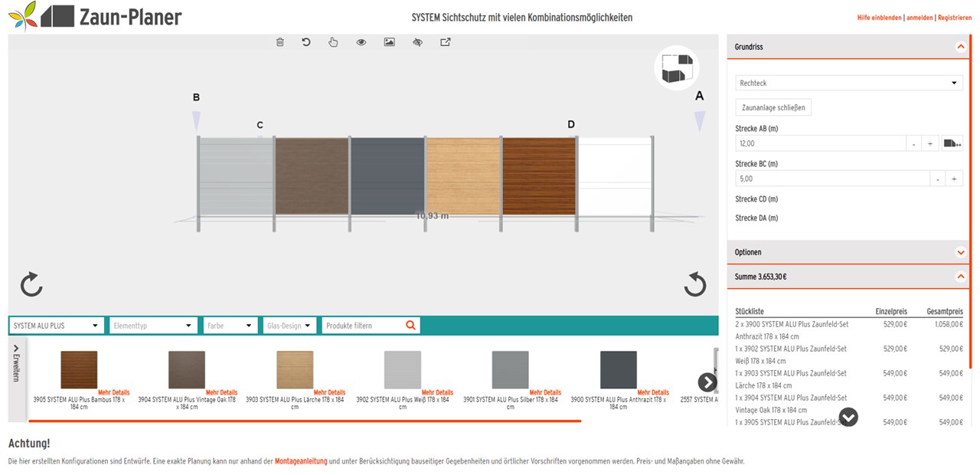This screenshot has height=475, width=980.
Task: Click the orange product carousel scrollbar
Action: 305,421
